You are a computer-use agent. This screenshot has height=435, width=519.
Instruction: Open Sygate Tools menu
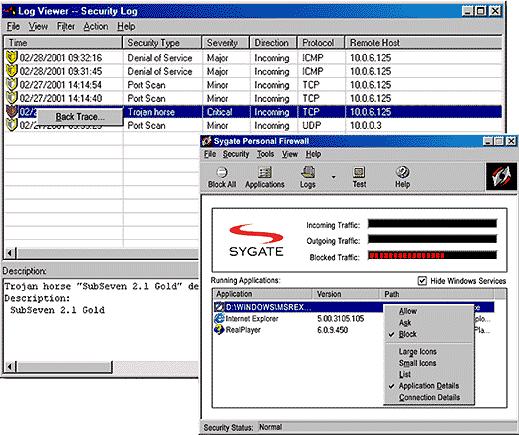[265, 154]
